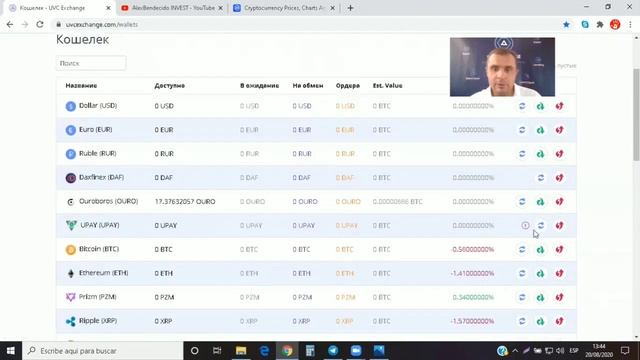Click the green deposit icon in Ethereum (ETH) row

pyautogui.click(x=540, y=273)
